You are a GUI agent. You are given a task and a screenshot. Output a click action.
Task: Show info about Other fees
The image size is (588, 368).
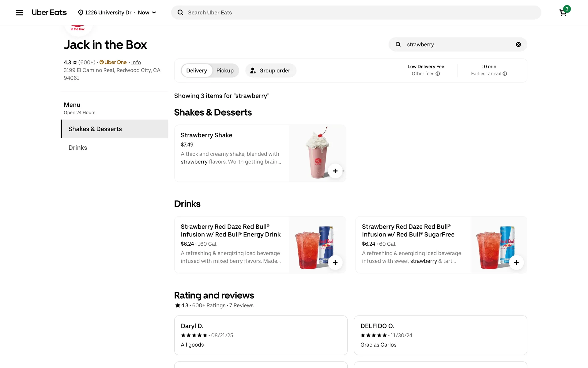438,74
